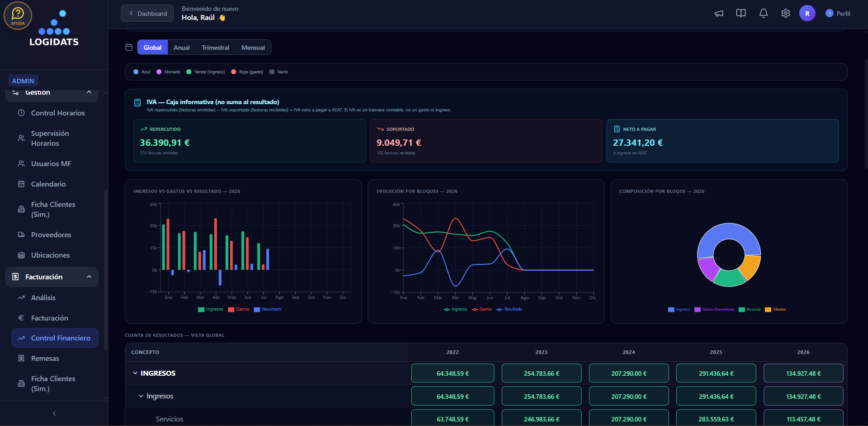Toggle Ingresos series in bar chart legend

[x=211, y=309]
